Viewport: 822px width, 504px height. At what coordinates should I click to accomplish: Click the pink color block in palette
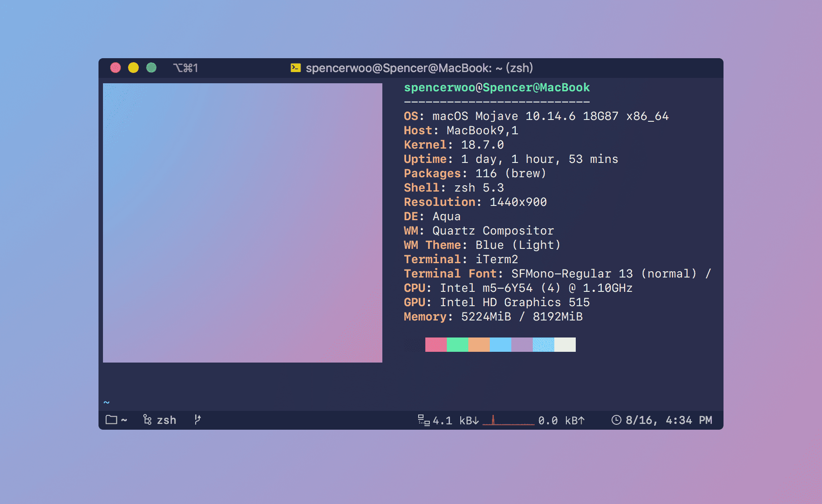tap(436, 345)
